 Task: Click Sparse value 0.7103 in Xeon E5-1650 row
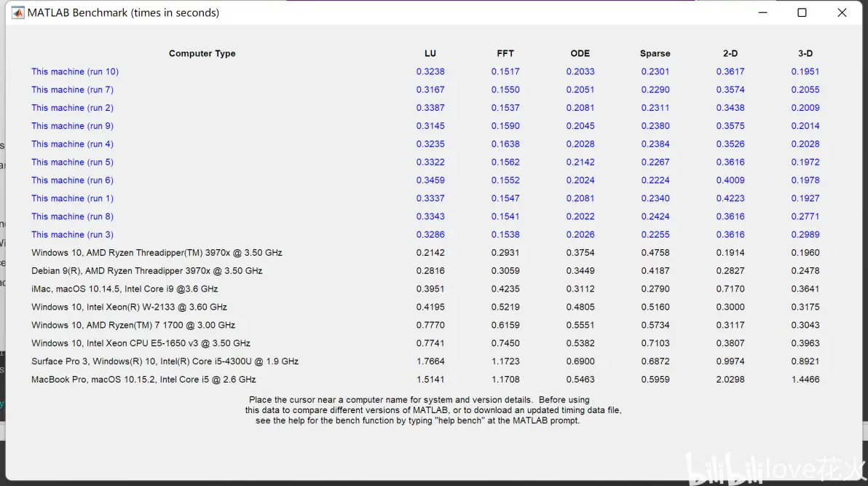655,343
